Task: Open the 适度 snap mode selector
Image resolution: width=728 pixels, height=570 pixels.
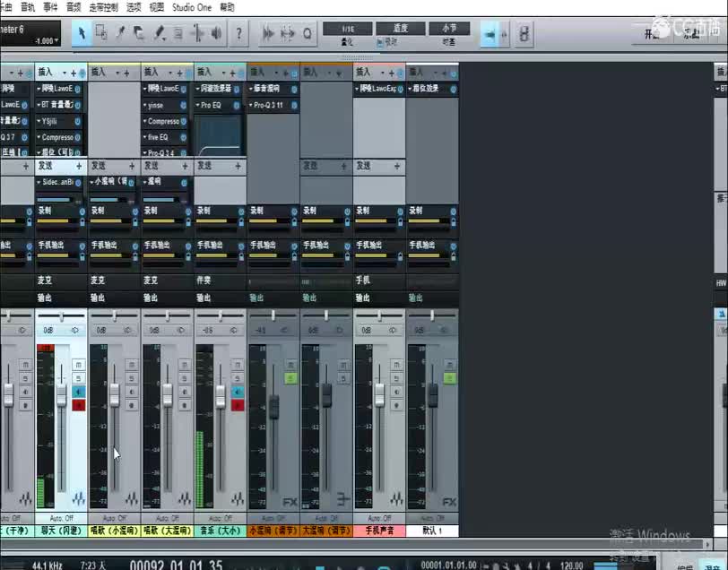Action: 400,29
